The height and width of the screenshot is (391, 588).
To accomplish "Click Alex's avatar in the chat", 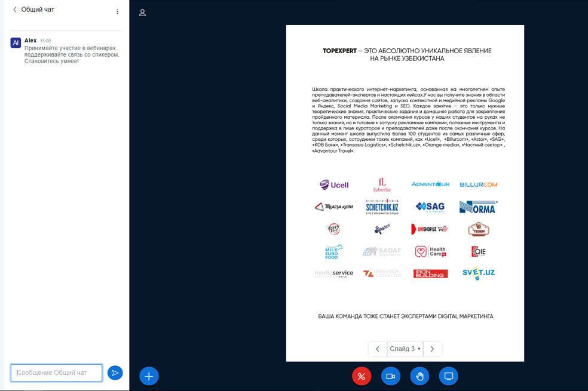I will 16,42.
